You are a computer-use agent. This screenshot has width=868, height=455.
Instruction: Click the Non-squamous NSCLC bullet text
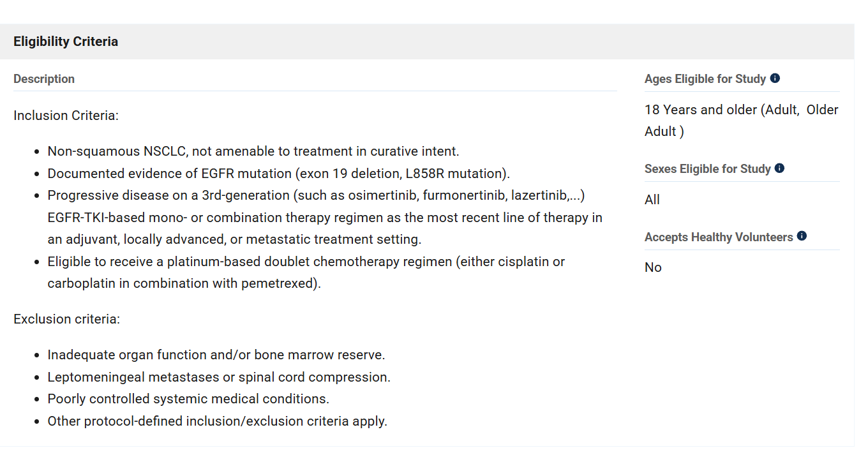(x=253, y=151)
